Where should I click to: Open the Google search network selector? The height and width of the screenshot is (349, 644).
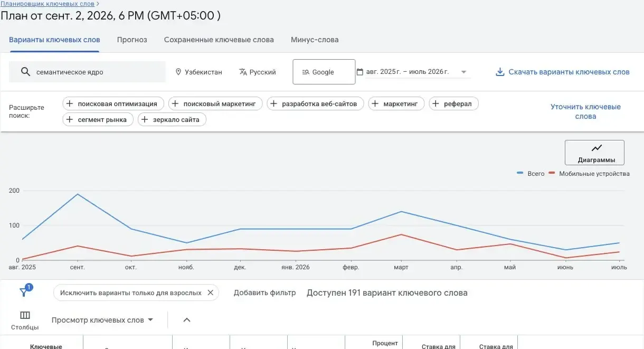[x=324, y=72]
